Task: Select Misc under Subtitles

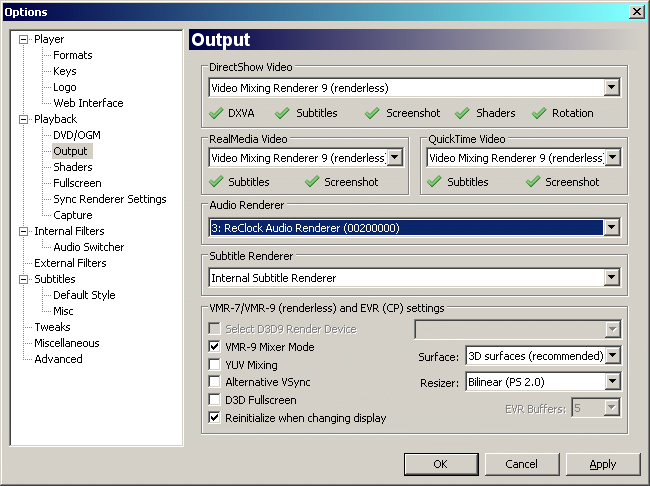Action: pyautogui.click(x=63, y=311)
